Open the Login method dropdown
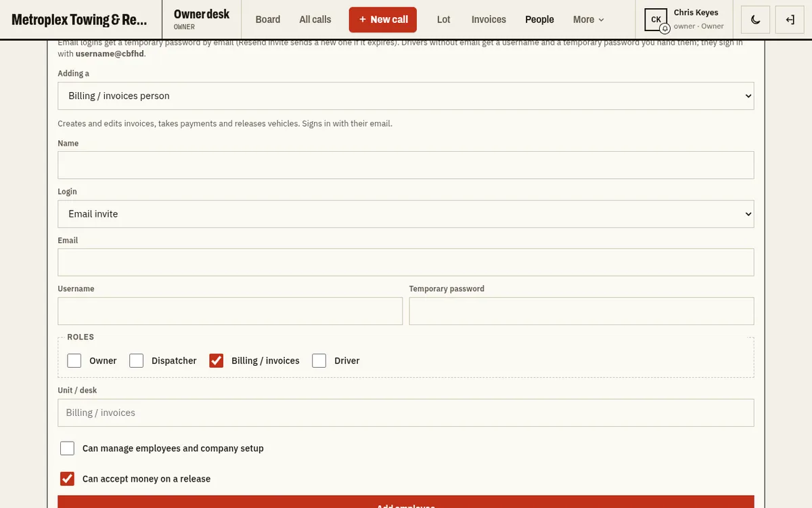 coord(406,213)
